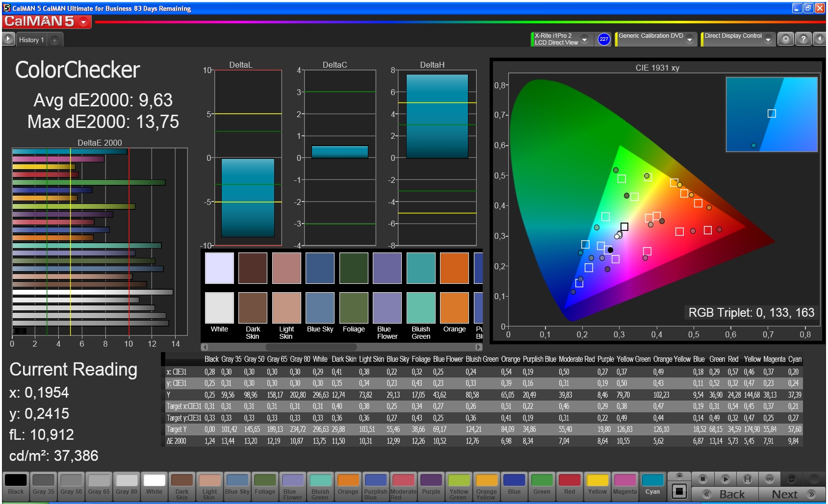Click the DeltaL bar chart

(248, 158)
